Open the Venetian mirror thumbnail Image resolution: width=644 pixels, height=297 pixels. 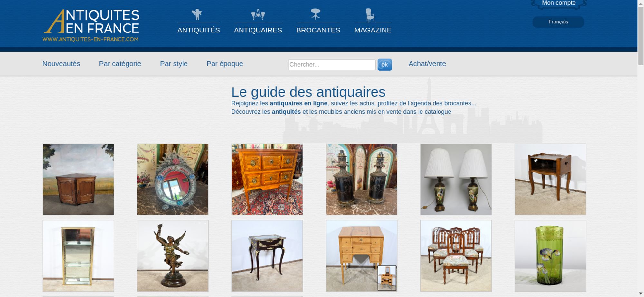point(173,179)
